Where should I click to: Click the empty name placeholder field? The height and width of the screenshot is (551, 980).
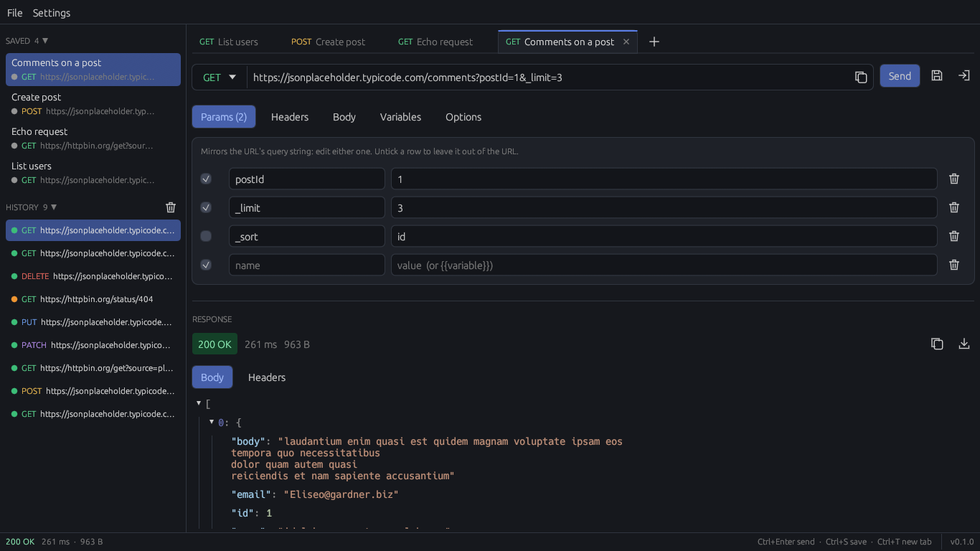click(x=307, y=265)
